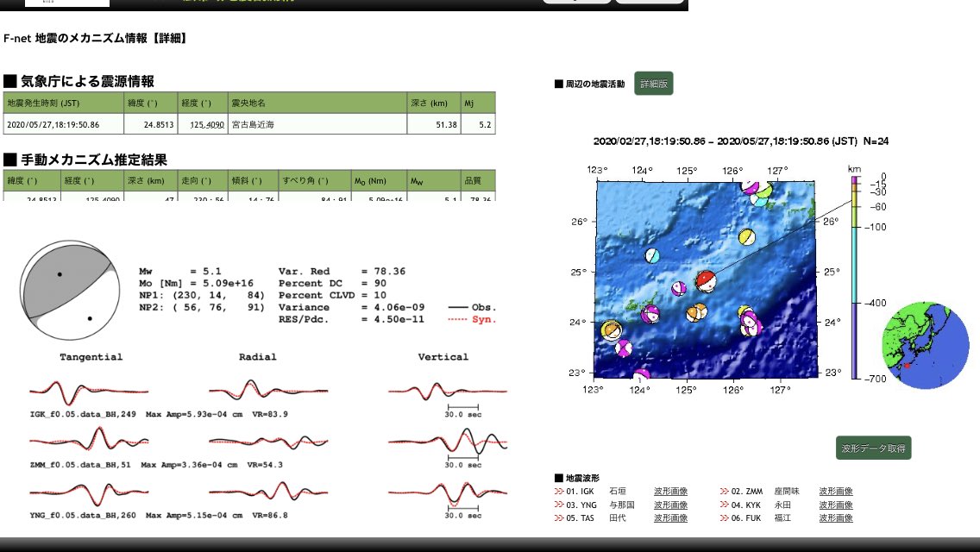Screen dimensions: 980x552
Task: Click the F-net 地震のメカニズム情報 page title
Action: (95, 38)
